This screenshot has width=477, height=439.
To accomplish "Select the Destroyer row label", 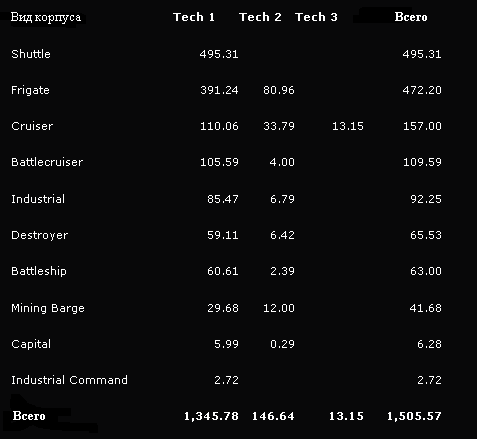I will (40, 235).
